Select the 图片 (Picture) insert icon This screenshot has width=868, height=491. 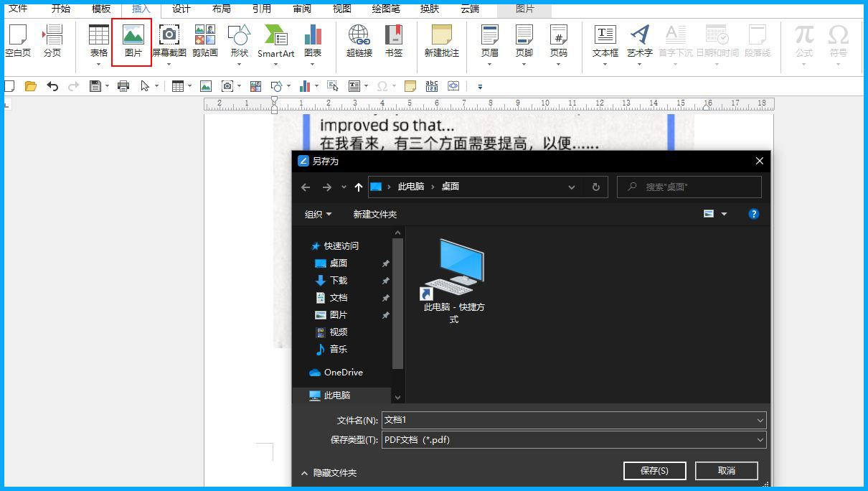pos(132,43)
